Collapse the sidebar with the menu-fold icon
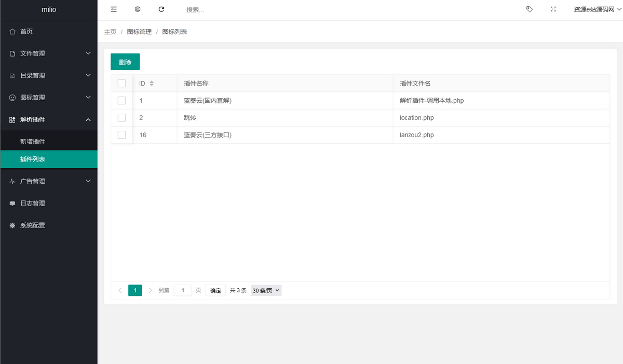The image size is (623, 364). 114,9
